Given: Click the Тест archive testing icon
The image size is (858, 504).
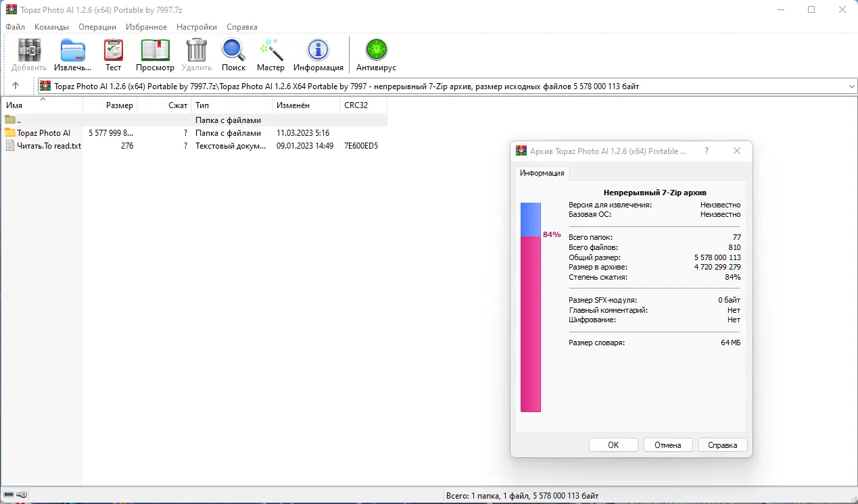Looking at the screenshot, I should pos(113,51).
